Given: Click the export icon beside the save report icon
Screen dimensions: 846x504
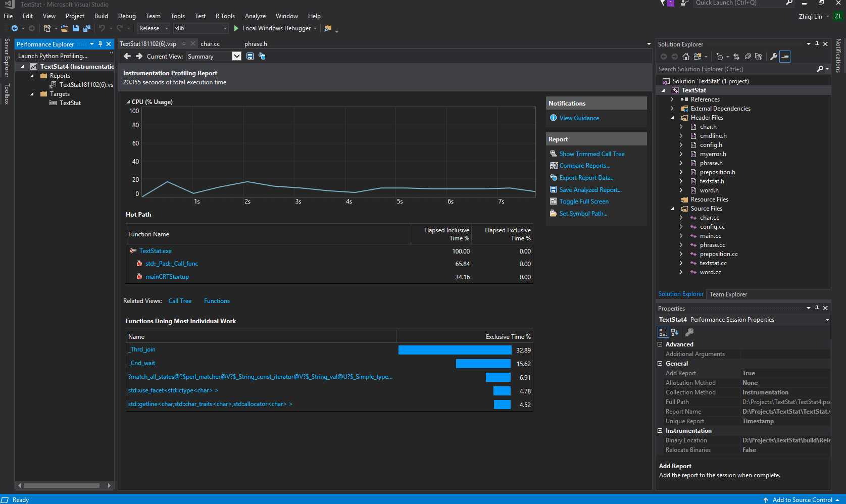Looking at the screenshot, I should 262,56.
